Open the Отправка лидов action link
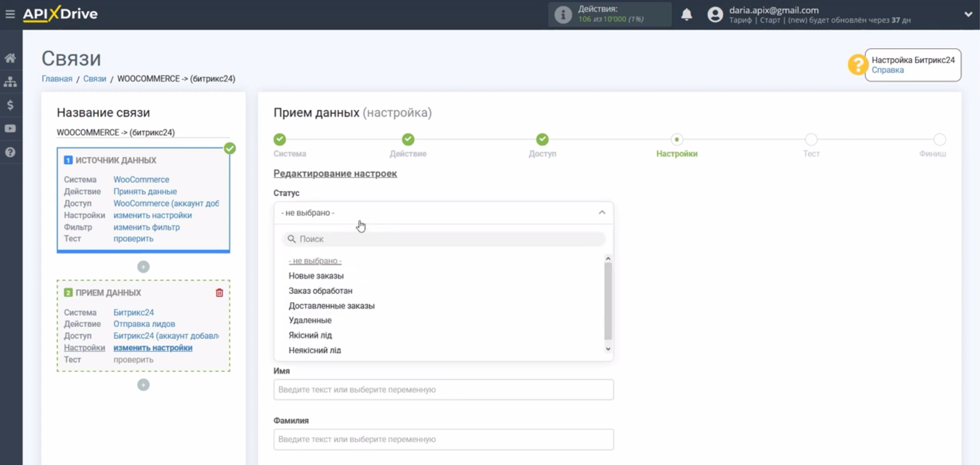Image resolution: width=980 pixels, height=465 pixels. 144,324
